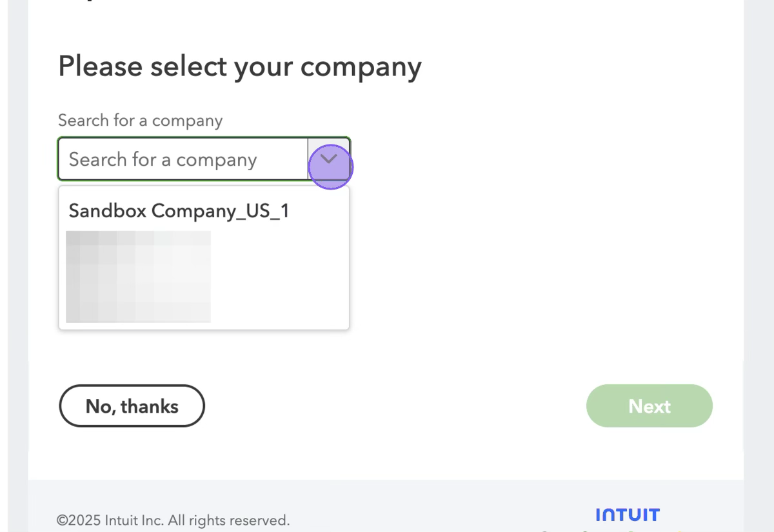Focus the company search combo box
Image resolution: width=774 pixels, height=532 pixels.
[x=183, y=159]
